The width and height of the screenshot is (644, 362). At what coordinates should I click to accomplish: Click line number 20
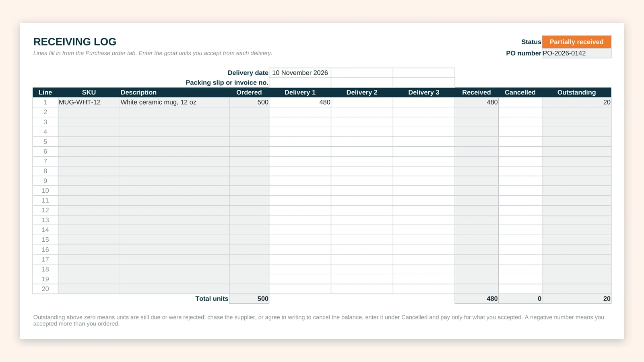45,289
